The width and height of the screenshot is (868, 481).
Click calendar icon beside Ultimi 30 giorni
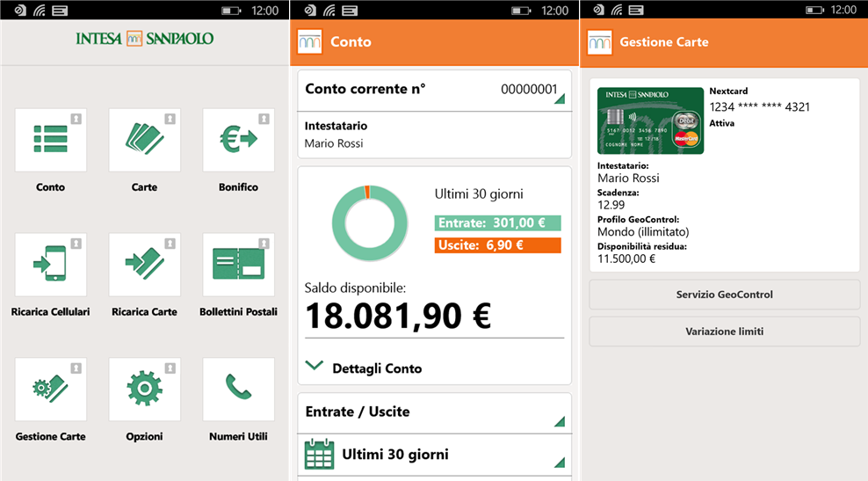320,455
